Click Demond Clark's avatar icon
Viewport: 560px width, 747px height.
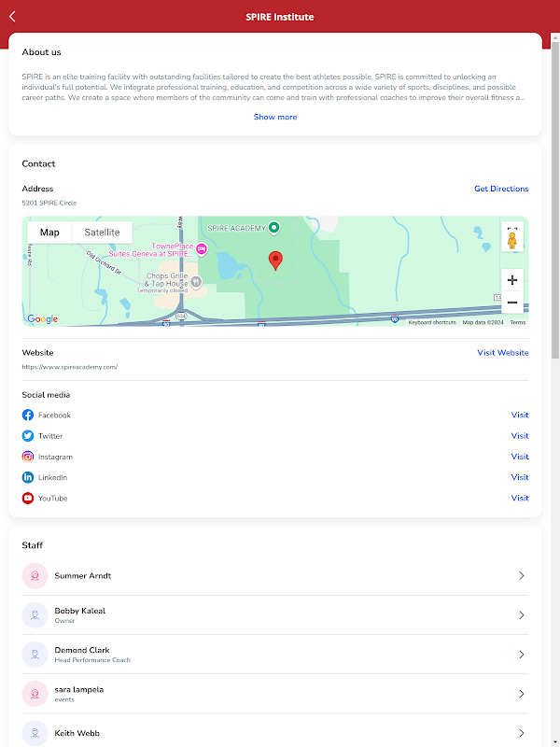tap(35, 655)
